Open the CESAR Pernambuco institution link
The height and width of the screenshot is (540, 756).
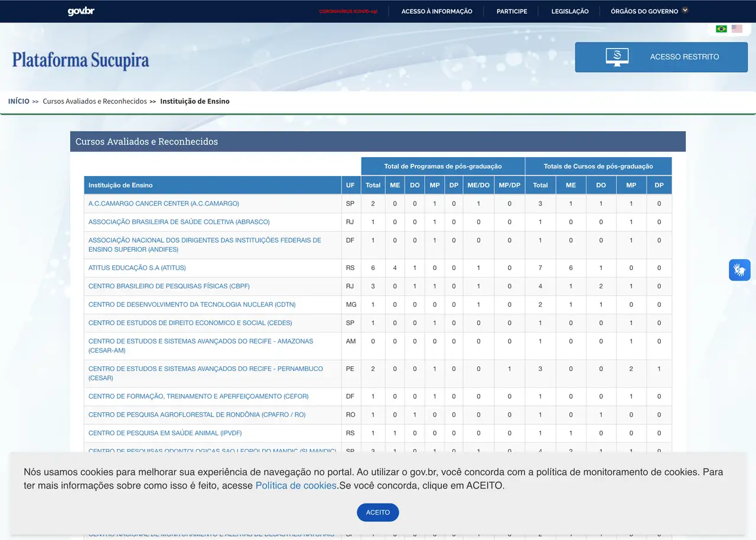point(206,373)
